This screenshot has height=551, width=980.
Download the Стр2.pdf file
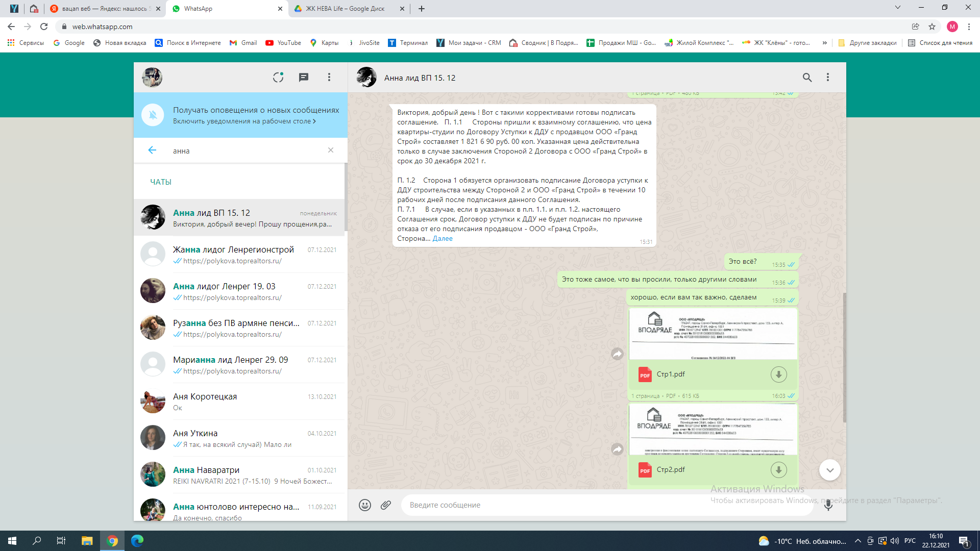[x=778, y=470]
